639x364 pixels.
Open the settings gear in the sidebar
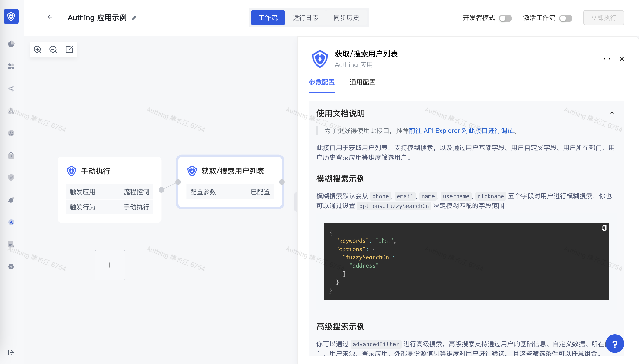tap(11, 266)
